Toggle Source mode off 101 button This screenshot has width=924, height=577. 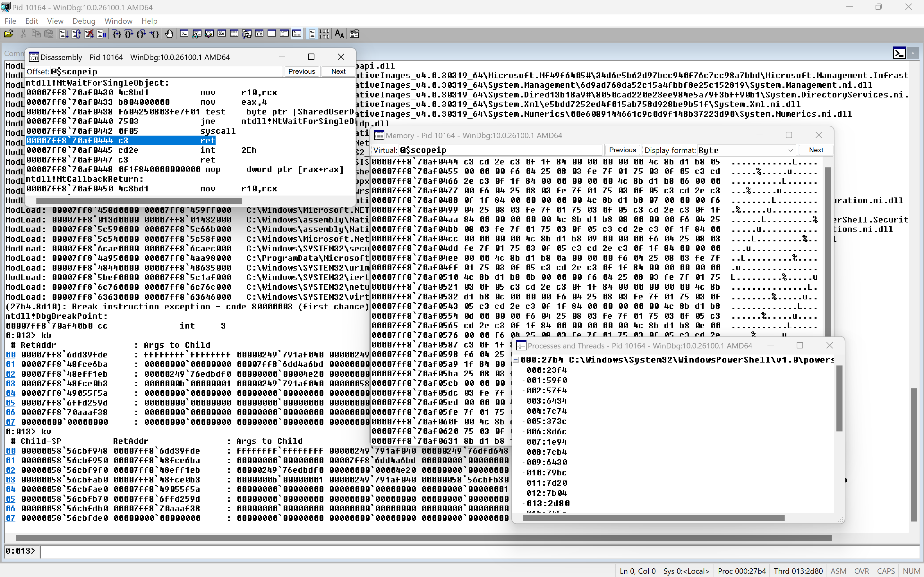324,34
